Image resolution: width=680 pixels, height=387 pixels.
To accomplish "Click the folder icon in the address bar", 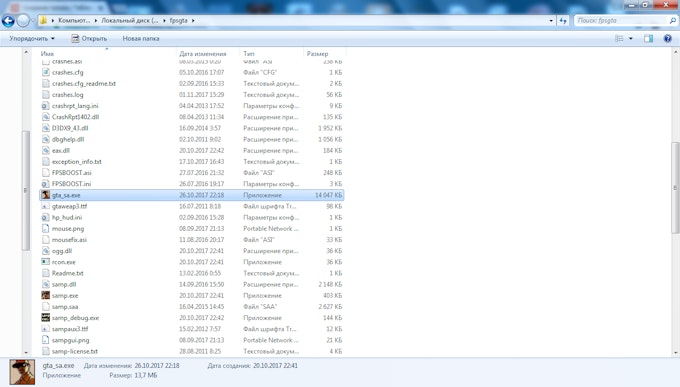I will point(43,20).
